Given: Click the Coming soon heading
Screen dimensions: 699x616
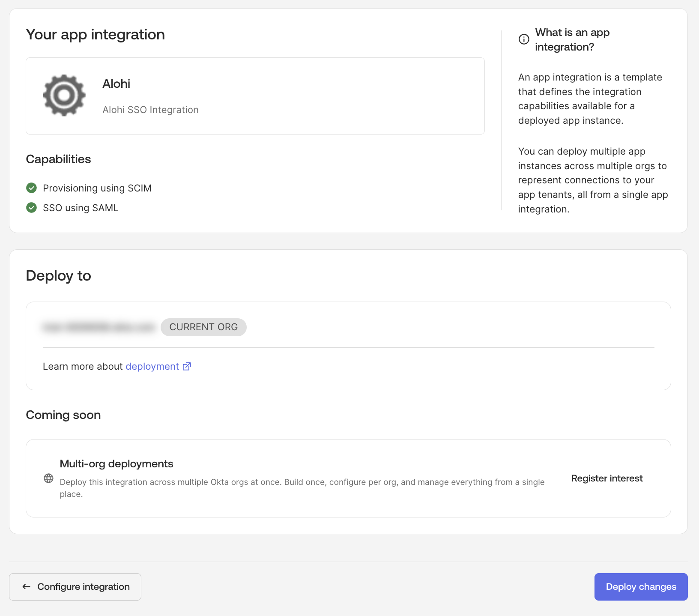Looking at the screenshot, I should [63, 415].
